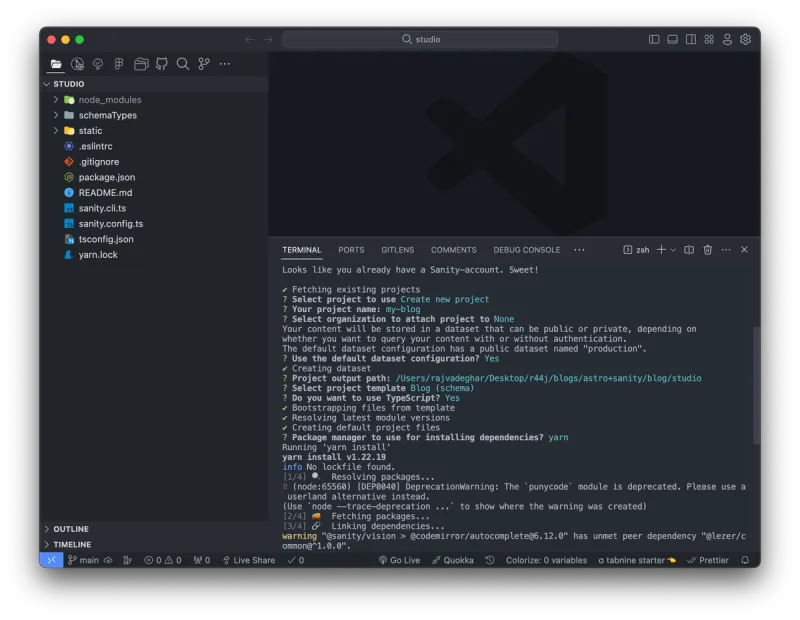Screen dimensions: 800x620
Task: Switch to the TERMINAL tab
Action: point(302,250)
